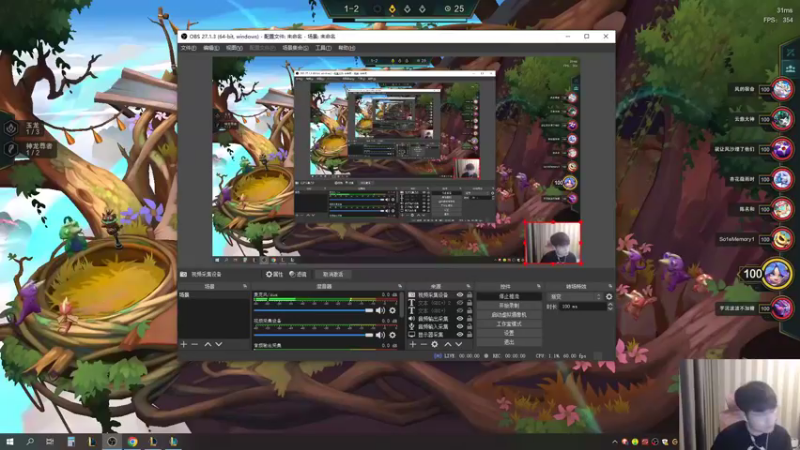
Task: Move source up with up arrow
Action: pyautogui.click(x=447, y=344)
